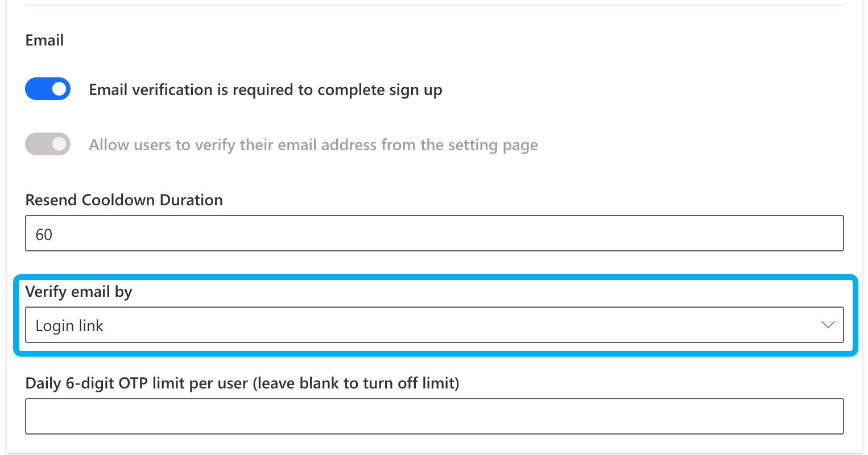868x455 pixels.
Task: Toggle the allow verify from setting page switch
Action: 48,144
